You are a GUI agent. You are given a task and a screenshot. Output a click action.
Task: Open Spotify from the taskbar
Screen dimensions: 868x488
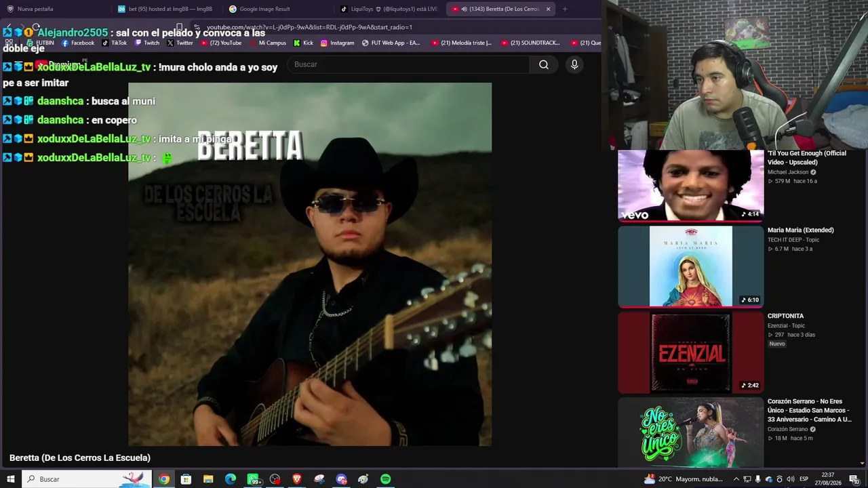(x=385, y=479)
